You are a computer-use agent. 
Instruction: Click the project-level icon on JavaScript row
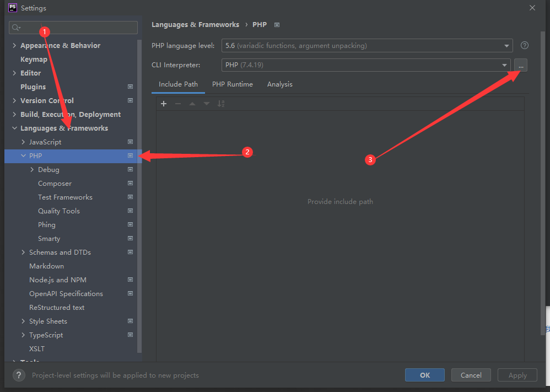[x=130, y=142]
